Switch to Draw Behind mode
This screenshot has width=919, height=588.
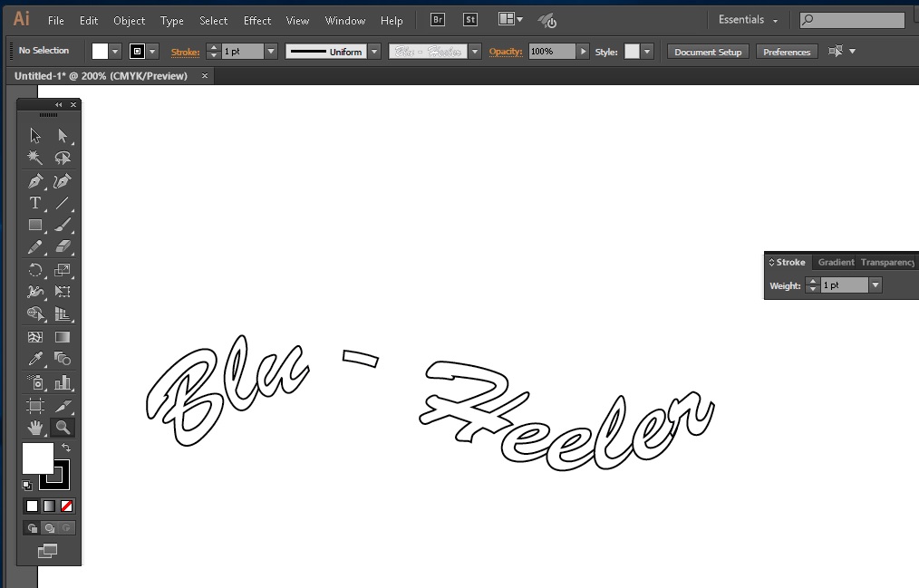pyautogui.click(x=49, y=527)
